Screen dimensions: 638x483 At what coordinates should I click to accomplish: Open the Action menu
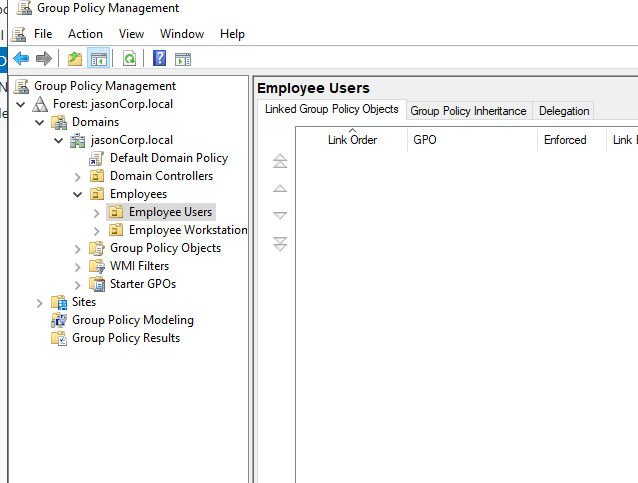click(85, 34)
